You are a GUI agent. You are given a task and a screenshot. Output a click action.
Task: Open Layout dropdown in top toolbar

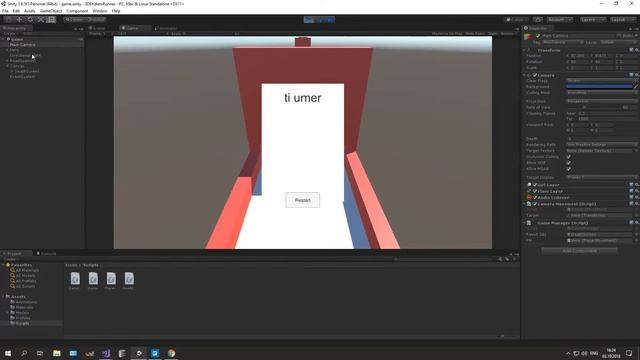(x=623, y=20)
